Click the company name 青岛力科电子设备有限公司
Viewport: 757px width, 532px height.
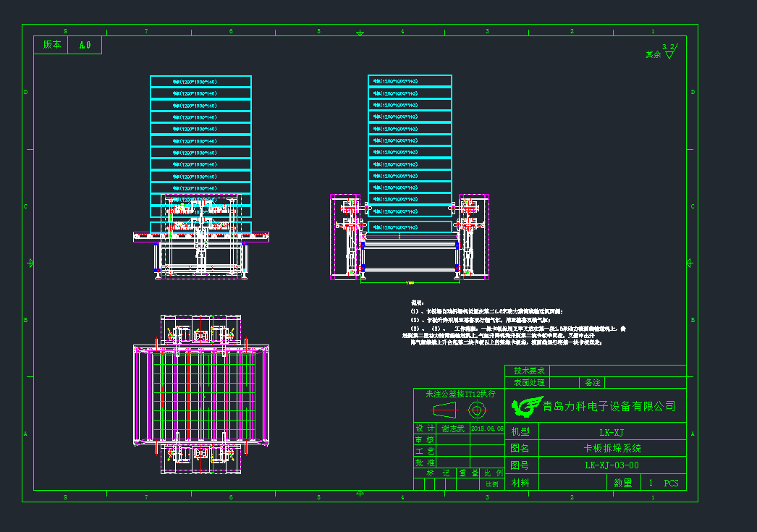(609, 407)
